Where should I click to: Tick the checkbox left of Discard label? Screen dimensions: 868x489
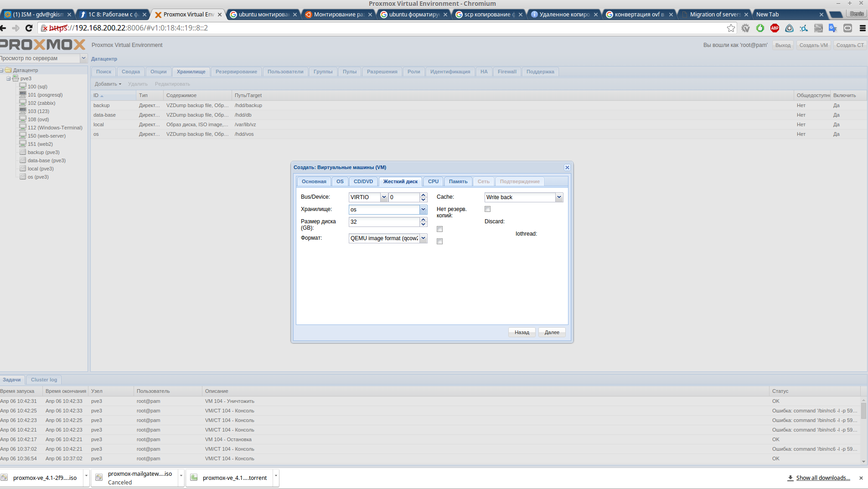coord(439,229)
